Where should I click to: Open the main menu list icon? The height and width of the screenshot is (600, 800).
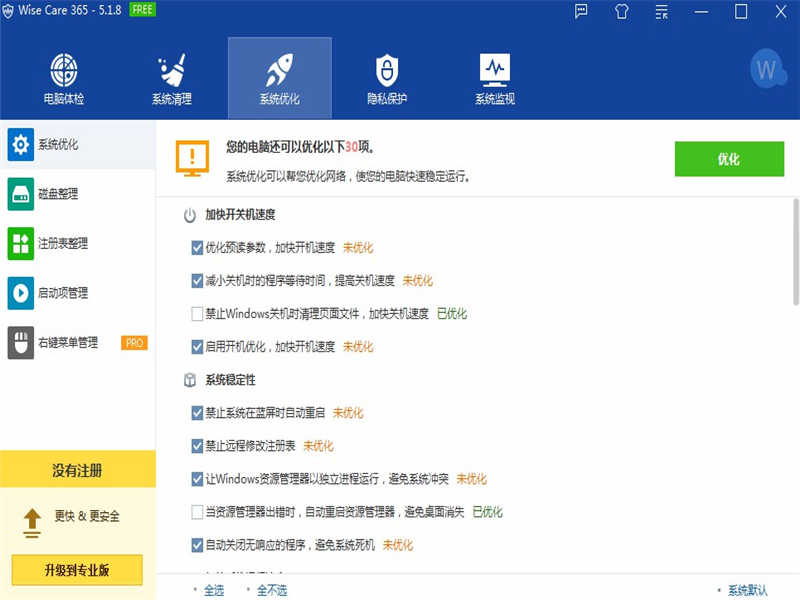[x=662, y=11]
